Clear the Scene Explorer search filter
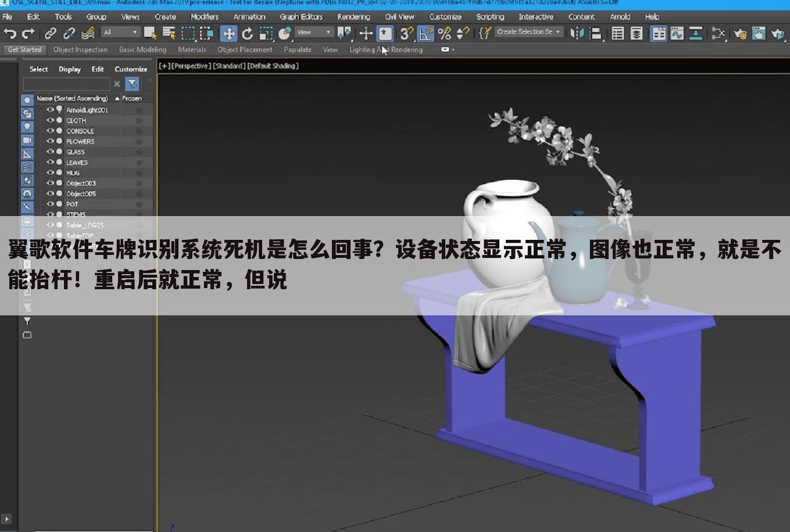The image size is (790, 532). coord(117,84)
